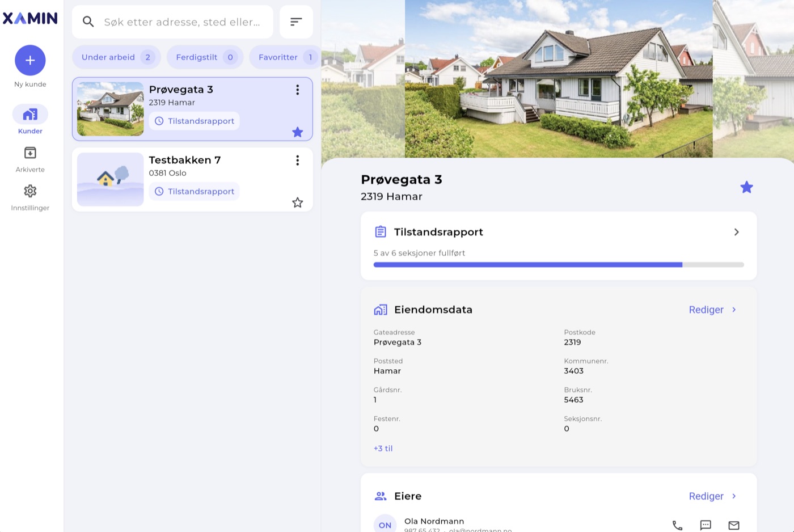794x532 pixels.
Task: Open the main house photo in the banner
Action: tap(559, 79)
